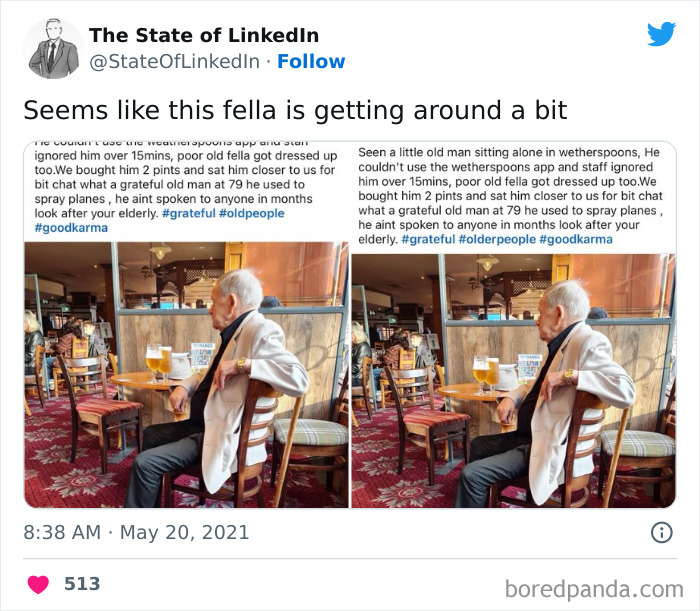Click #grateful hashtag in left post
Image resolution: width=700 pixels, height=611 pixels.
(191, 213)
